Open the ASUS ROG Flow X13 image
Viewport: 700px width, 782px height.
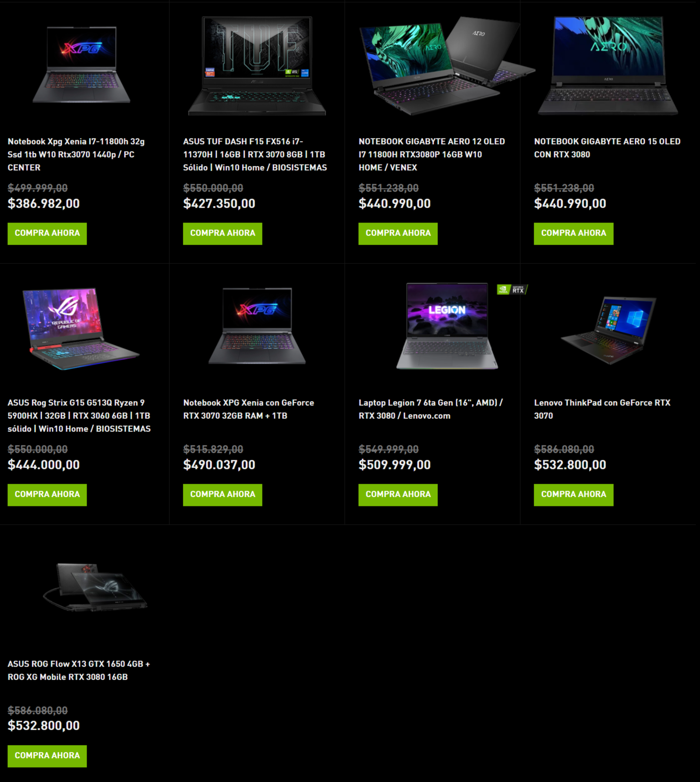pyautogui.click(x=95, y=587)
